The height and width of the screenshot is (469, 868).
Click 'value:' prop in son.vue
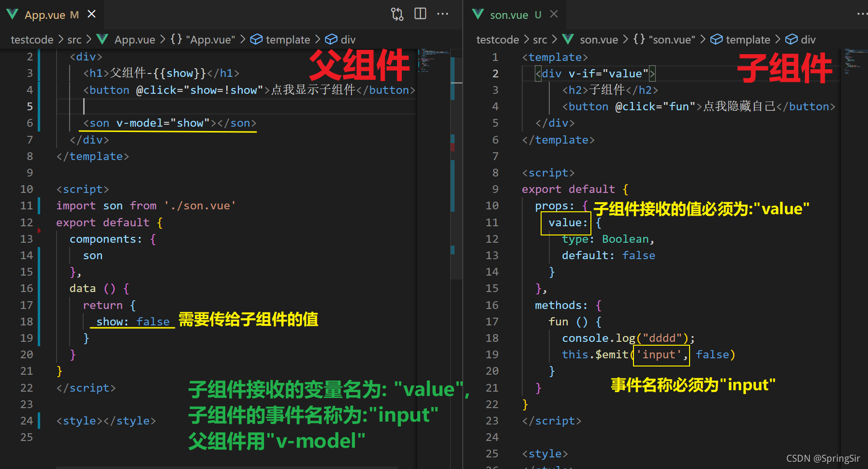click(568, 222)
